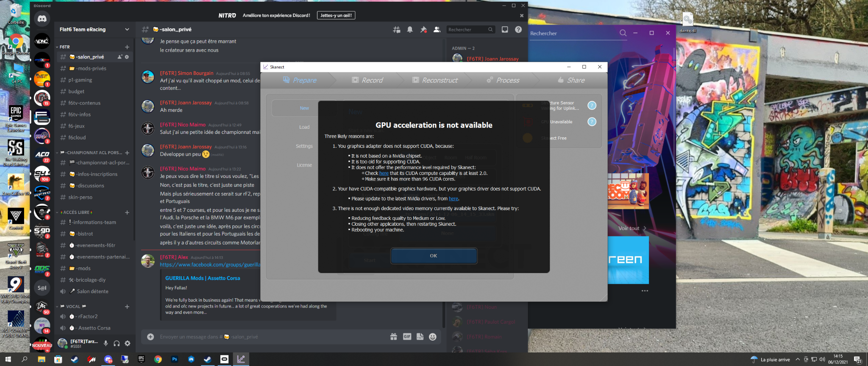This screenshot has width=868, height=366.
Task: Open the Threads icon in Discord header
Action: pyautogui.click(x=397, y=30)
